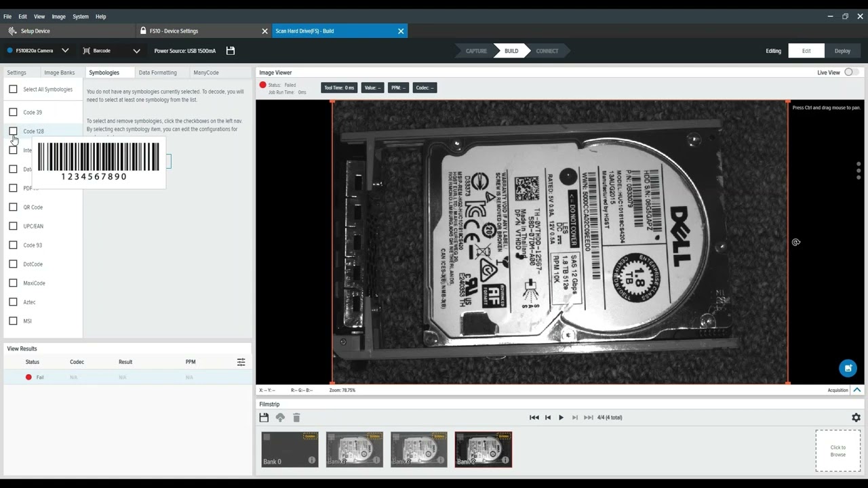Viewport: 868px width, 488px height.
Task: Click the Tool Time: 0 ms badge
Action: [339, 87]
